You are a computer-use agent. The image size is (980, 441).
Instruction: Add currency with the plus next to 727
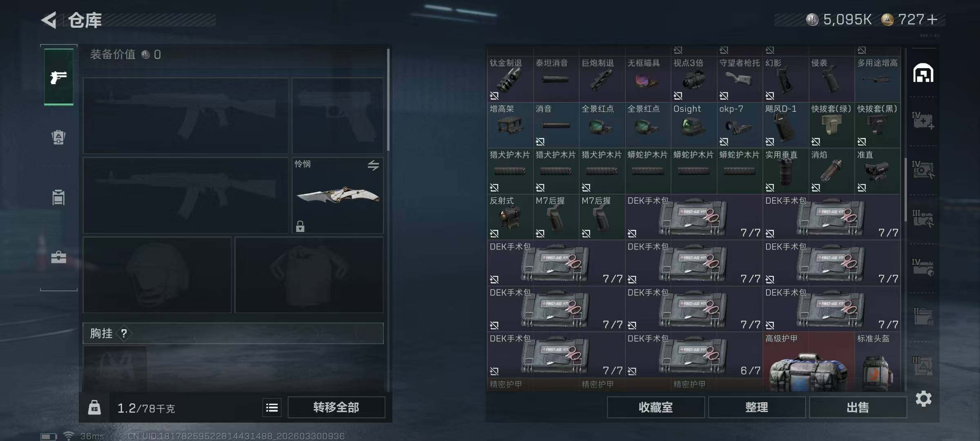tap(932, 20)
